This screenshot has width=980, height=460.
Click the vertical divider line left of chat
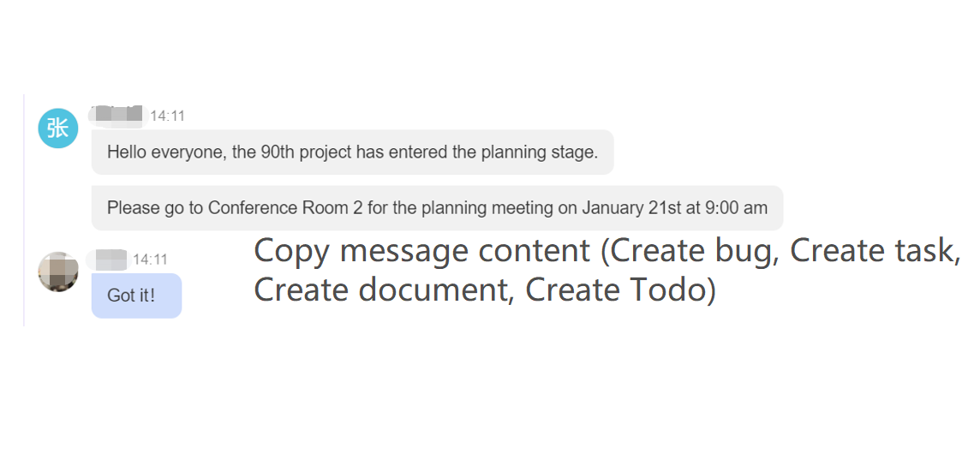click(24, 211)
